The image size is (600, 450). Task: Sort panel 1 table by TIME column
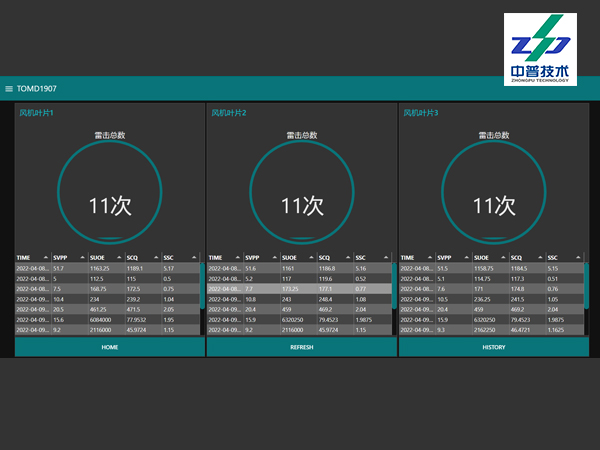(x=31, y=257)
